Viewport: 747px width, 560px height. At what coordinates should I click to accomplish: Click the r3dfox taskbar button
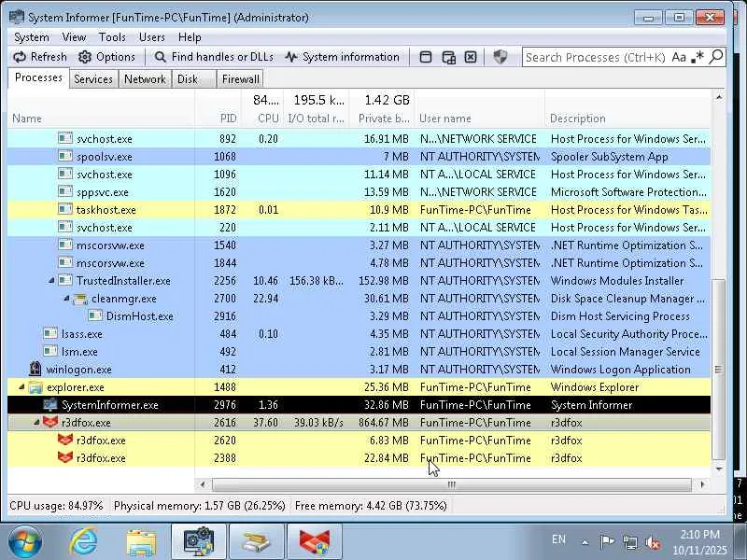click(315, 541)
